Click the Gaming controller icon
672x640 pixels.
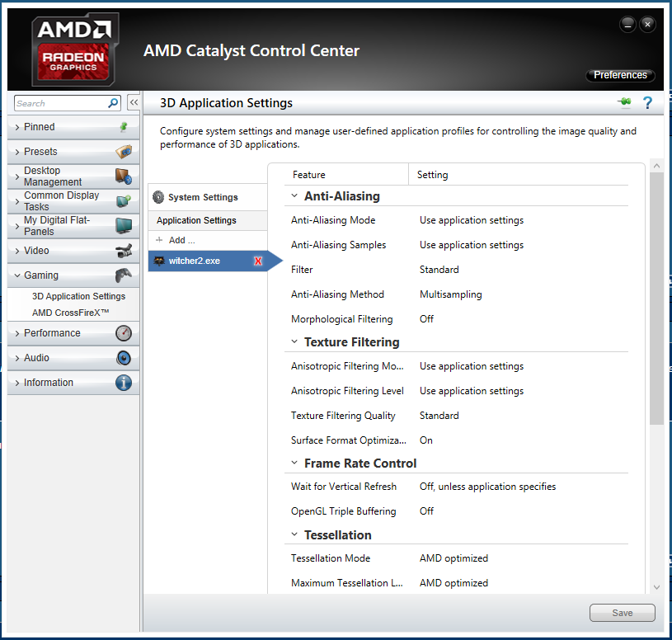pos(124,275)
